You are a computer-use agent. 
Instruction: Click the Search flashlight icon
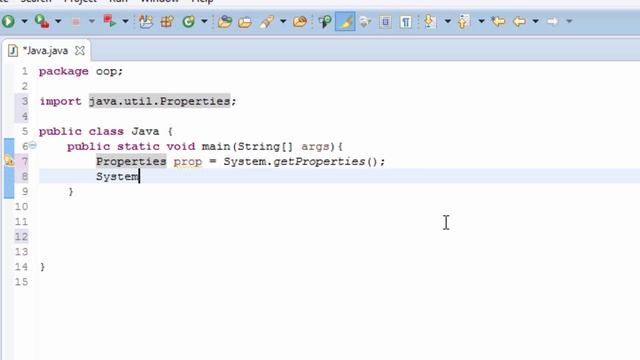pos(267,21)
